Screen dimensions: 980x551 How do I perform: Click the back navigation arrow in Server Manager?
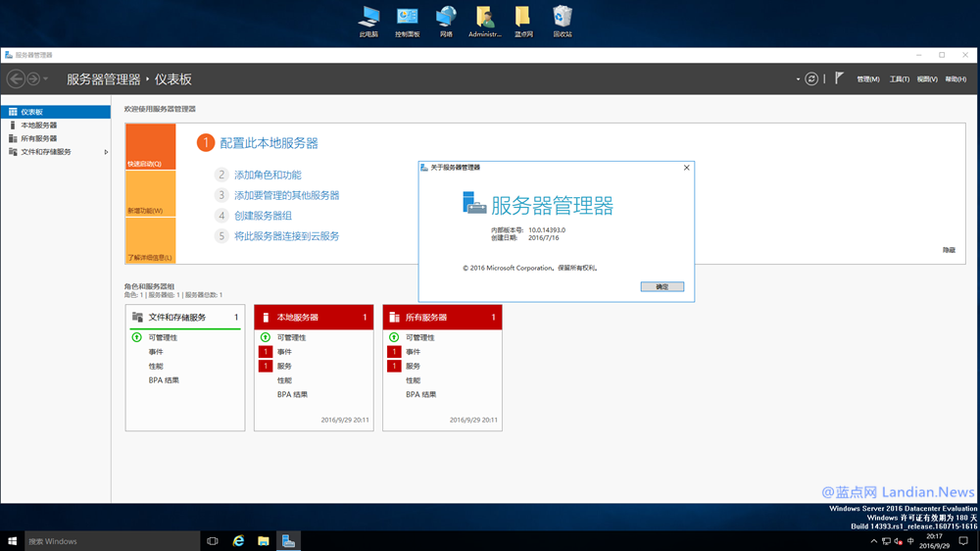point(16,78)
